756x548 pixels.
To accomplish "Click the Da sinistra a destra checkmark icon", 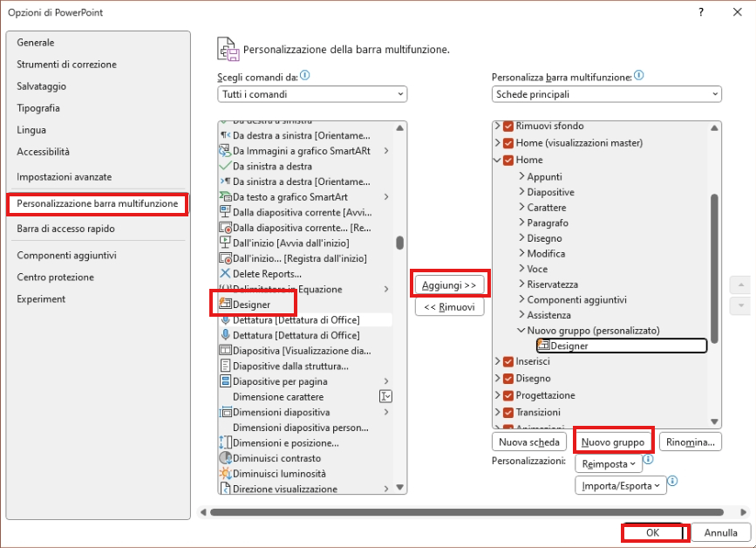I will tap(225, 166).
